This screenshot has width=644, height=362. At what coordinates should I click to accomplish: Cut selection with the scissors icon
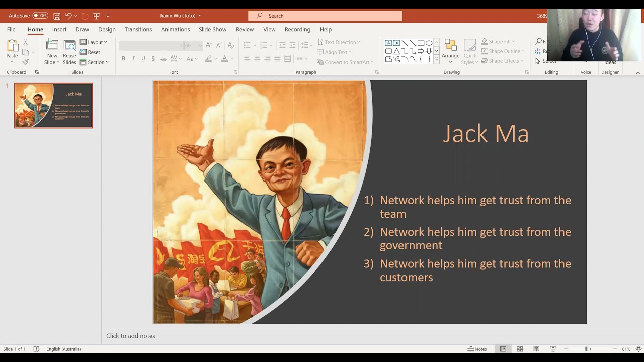pyautogui.click(x=26, y=42)
